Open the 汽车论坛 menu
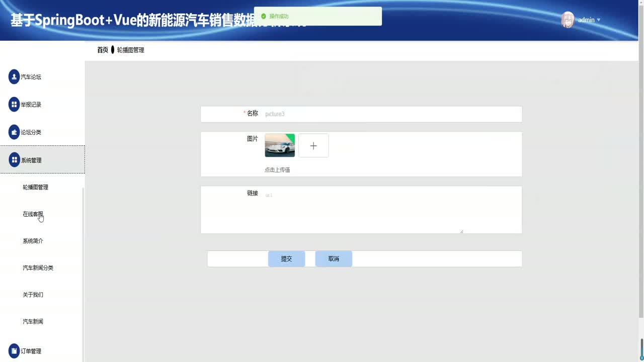This screenshot has height=362, width=644. (x=42, y=77)
